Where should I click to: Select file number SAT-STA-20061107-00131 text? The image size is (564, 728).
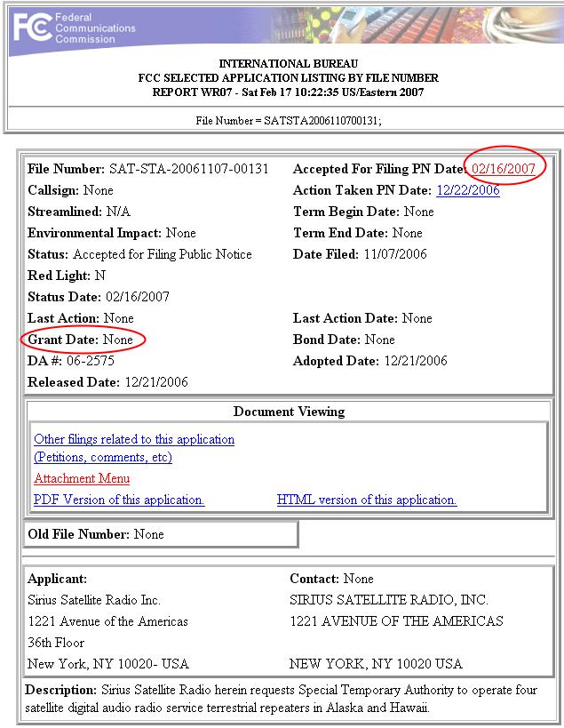point(189,169)
